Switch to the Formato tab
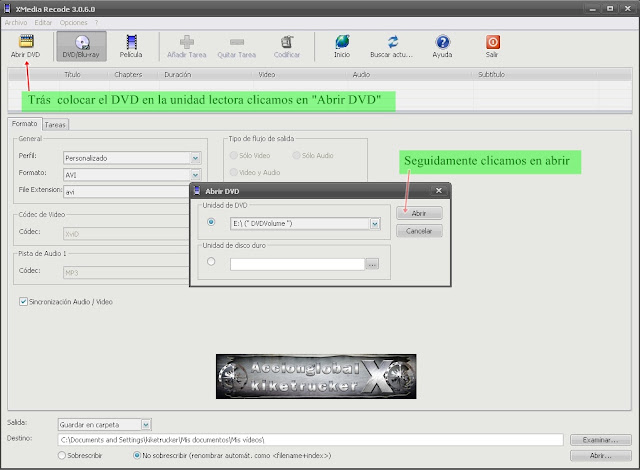640x470 pixels. point(24,124)
